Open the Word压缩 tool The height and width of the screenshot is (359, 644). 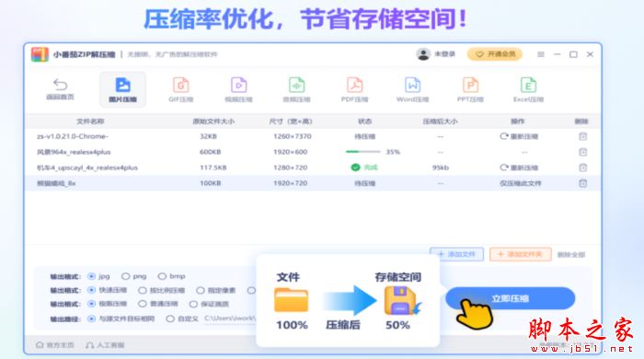(x=412, y=89)
